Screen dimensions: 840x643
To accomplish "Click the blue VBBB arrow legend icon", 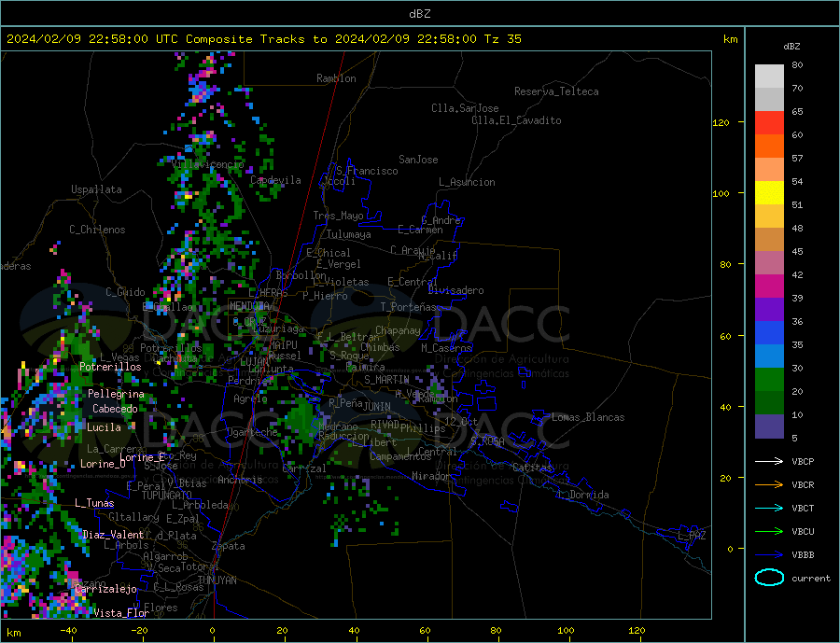I will pos(769,554).
